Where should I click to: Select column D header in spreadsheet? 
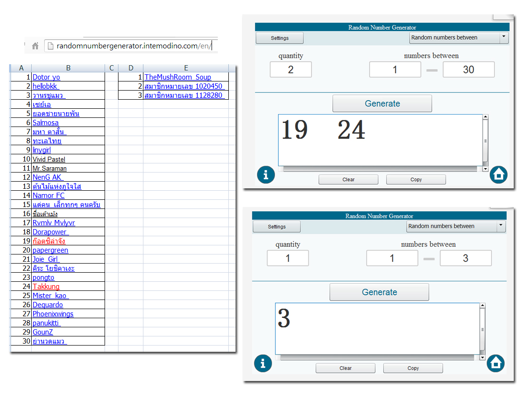(131, 68)
